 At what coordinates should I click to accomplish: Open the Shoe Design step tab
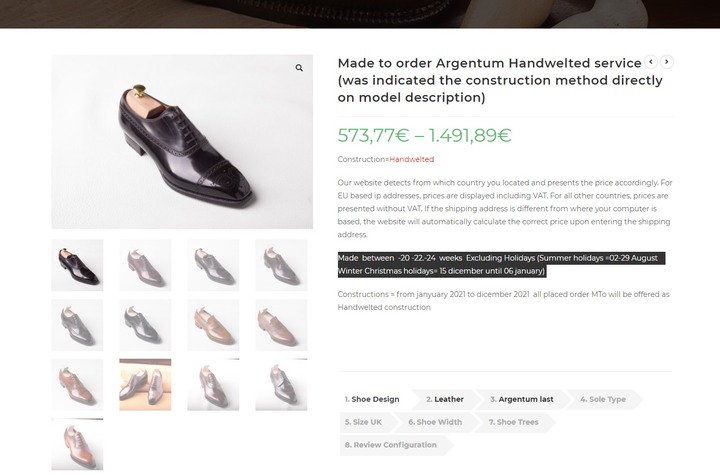coord(372,399)
